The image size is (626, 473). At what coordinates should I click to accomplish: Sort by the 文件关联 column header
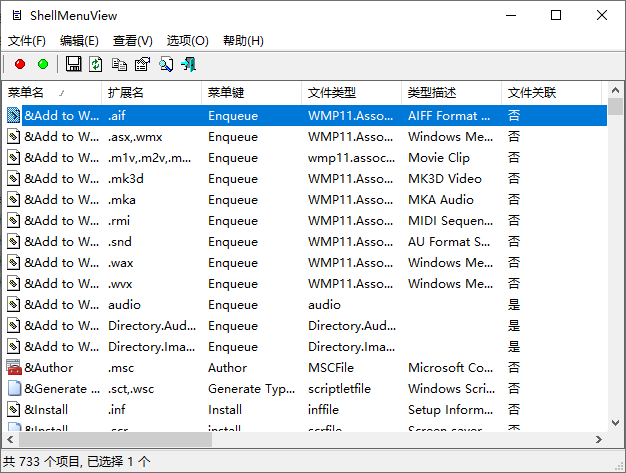click(551, 93)
